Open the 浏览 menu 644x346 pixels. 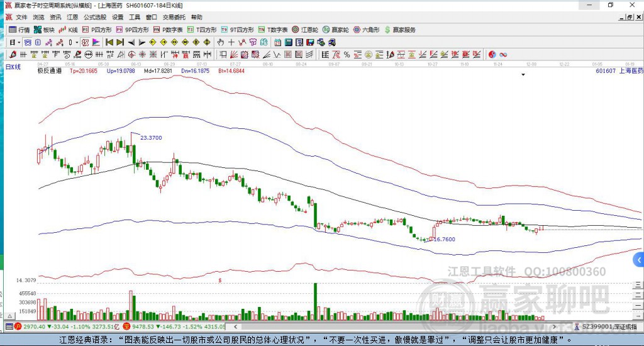coord(38,17)
